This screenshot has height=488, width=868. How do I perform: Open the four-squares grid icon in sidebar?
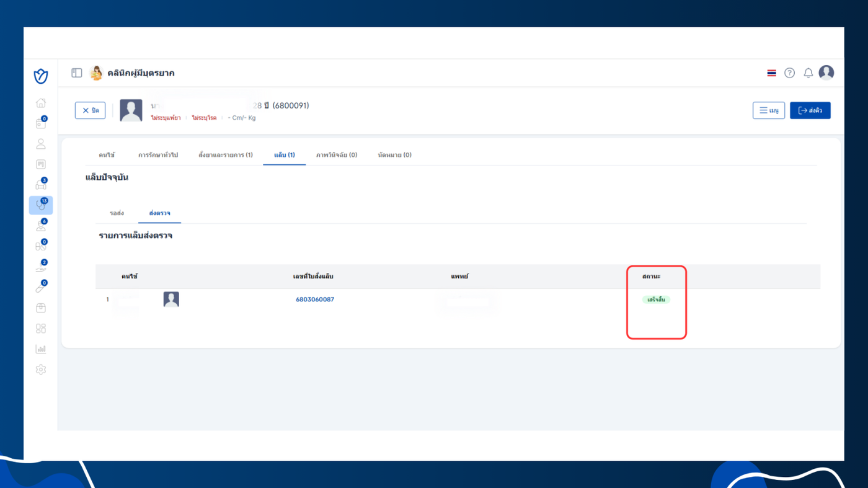(41, 329)
